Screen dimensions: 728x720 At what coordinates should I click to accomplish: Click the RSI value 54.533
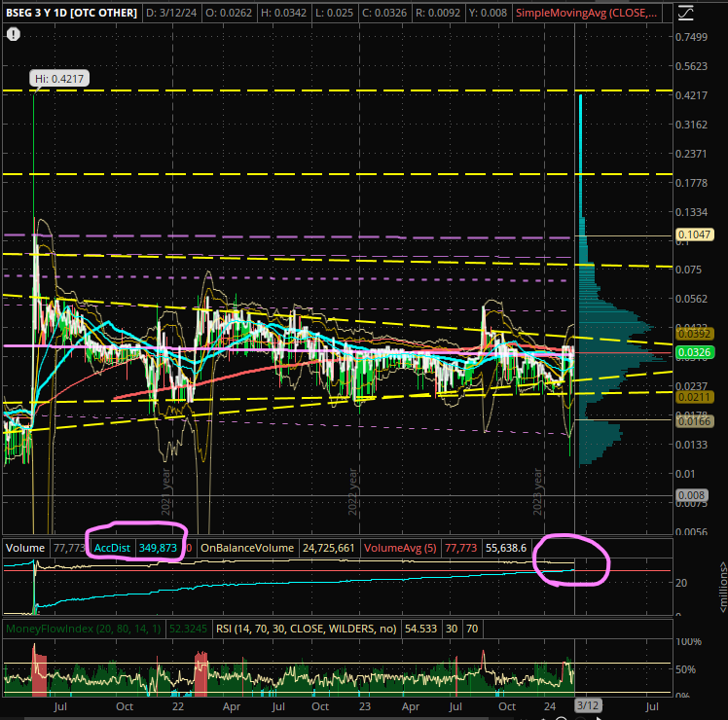click(420, 629)
